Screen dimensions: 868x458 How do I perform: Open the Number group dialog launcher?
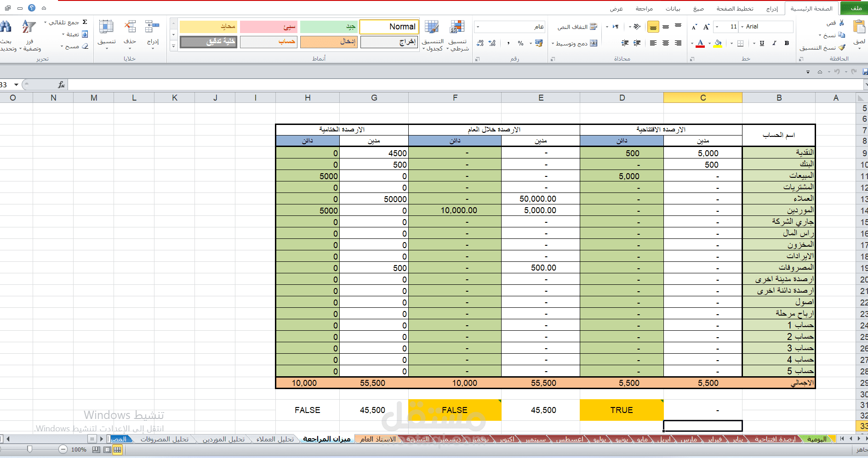[477, 59]
